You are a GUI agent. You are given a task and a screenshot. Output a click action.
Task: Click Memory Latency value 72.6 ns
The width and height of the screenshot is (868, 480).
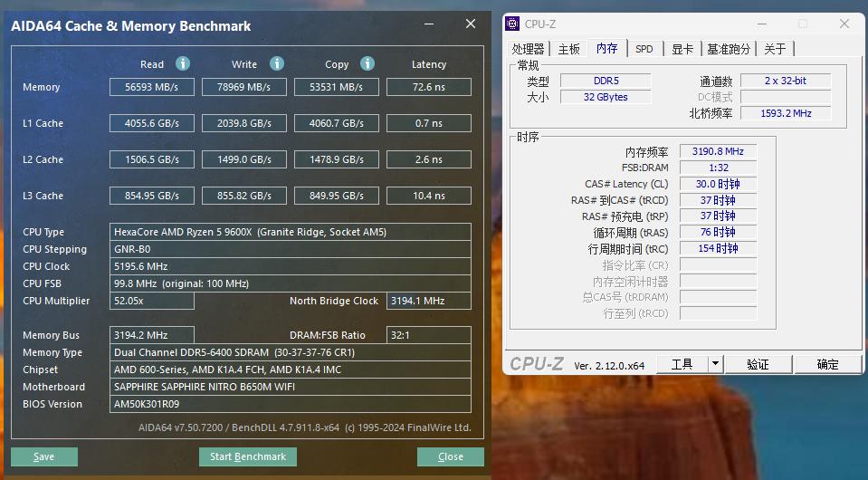429,87
